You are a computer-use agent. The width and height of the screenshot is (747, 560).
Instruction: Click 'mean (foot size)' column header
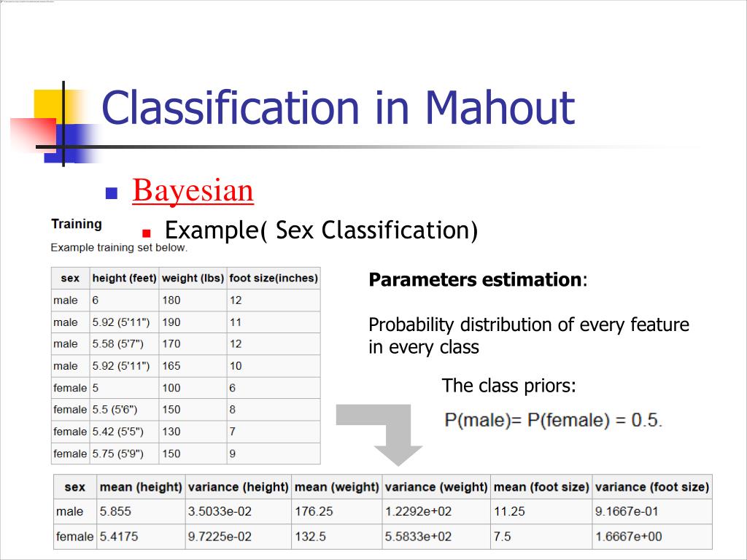[541, 486]
